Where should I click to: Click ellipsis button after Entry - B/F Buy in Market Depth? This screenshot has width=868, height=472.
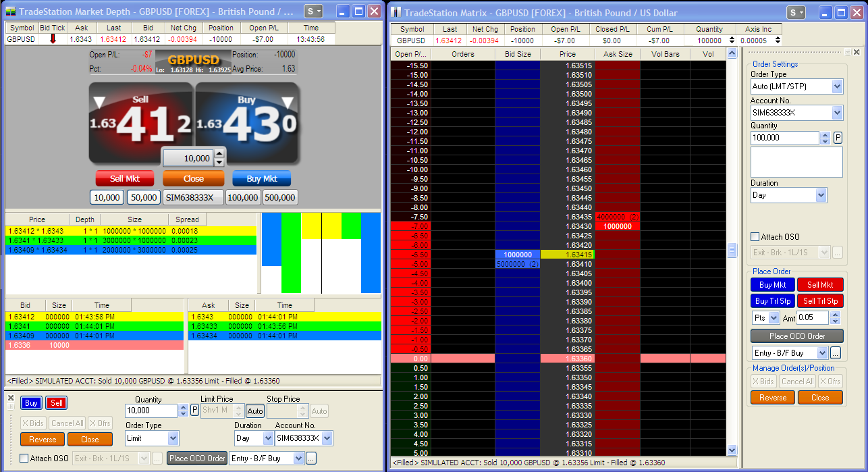point(311,458)
